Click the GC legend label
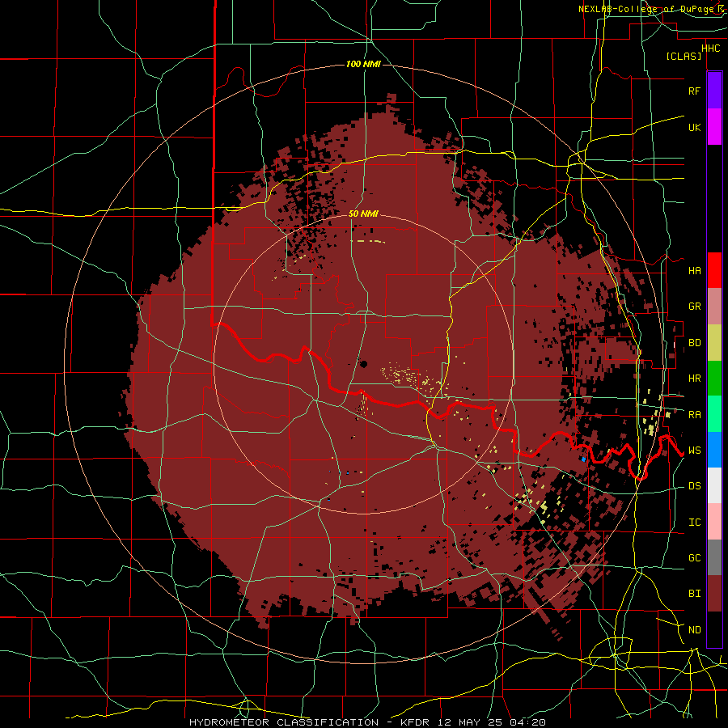 694,558
